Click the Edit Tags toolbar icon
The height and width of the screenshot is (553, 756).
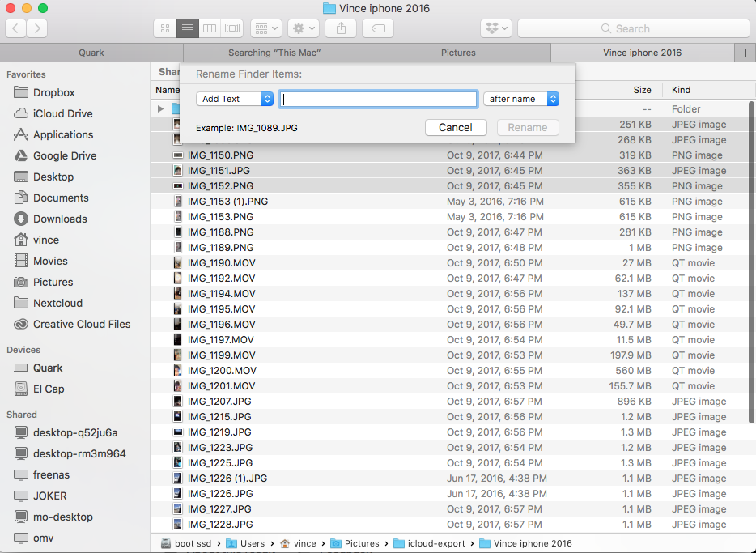click(378, 28)
